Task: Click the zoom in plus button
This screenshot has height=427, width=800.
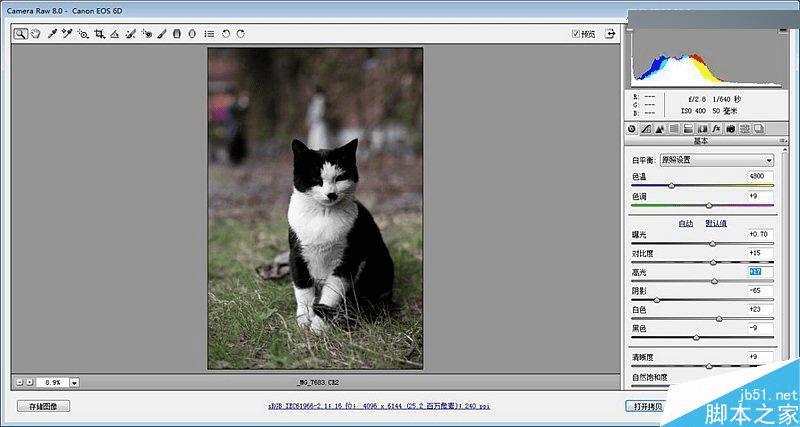Action: [x=30, y=382]
